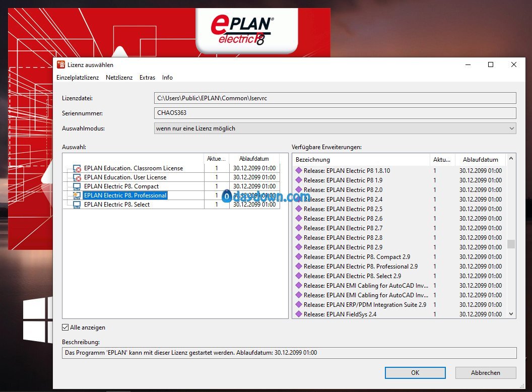Click the Beschreibung text field
The width and height of the screenshot is (532, 392).
tap(289, 353)
